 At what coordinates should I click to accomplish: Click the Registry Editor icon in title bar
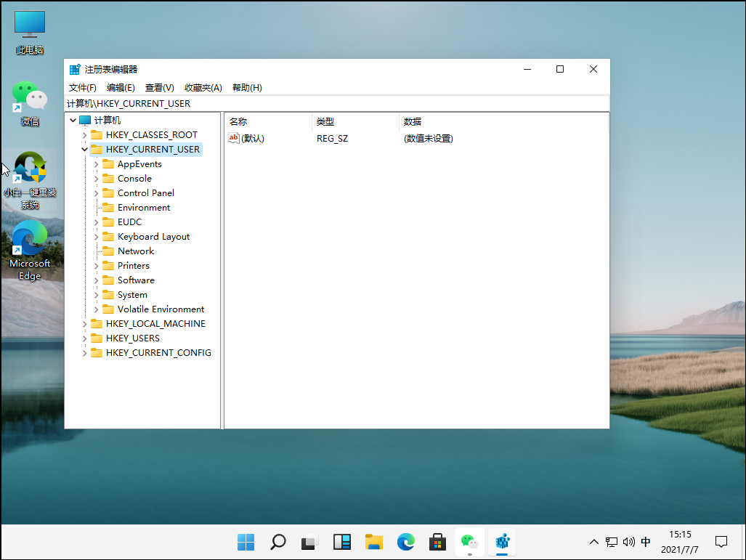tap(75, 69)
